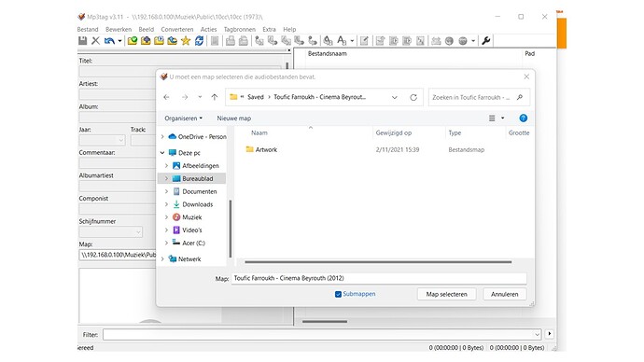Open the Tagbronnen menu
Image resolution: width=644 pixels, height=362 pixels.
[240, 30]
